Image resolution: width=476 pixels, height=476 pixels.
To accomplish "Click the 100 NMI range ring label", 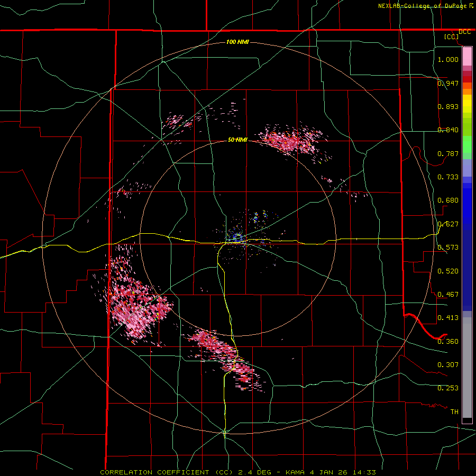I will (x=237, y=42).
